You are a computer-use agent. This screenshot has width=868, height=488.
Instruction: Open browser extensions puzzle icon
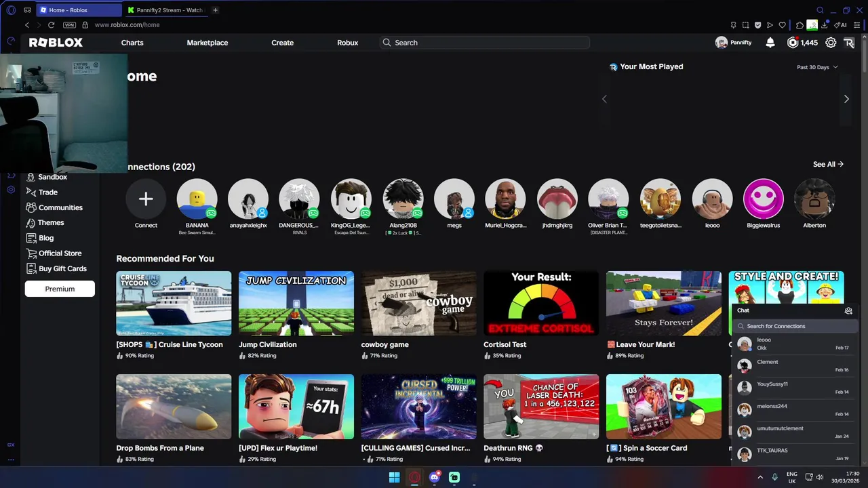click(800, 25)
